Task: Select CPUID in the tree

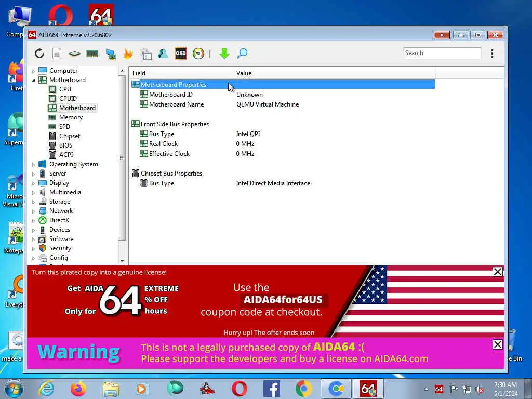Action: pos(68,98)
